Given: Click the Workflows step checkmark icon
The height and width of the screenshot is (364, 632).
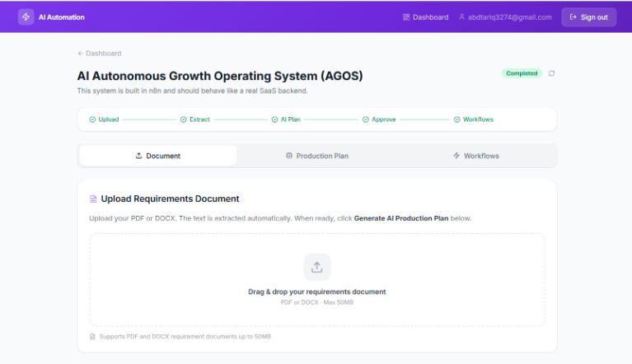Looking at the screenshot, I should [x=456, y=119].
